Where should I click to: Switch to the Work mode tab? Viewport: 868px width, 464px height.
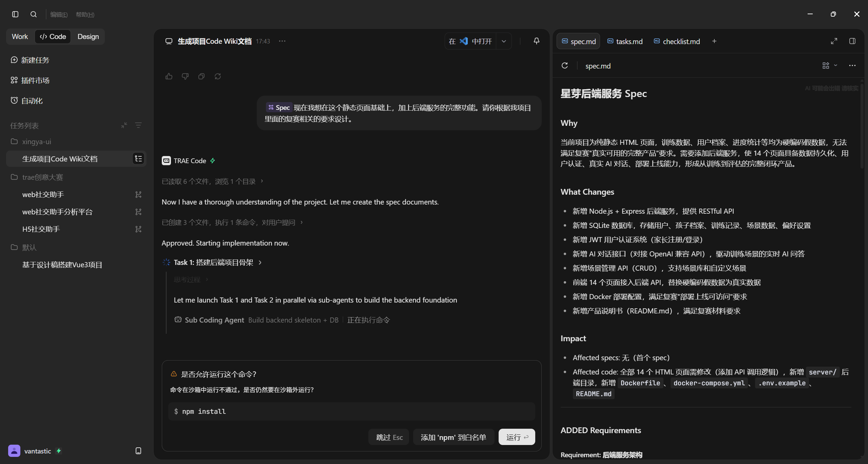pos(20,37)
